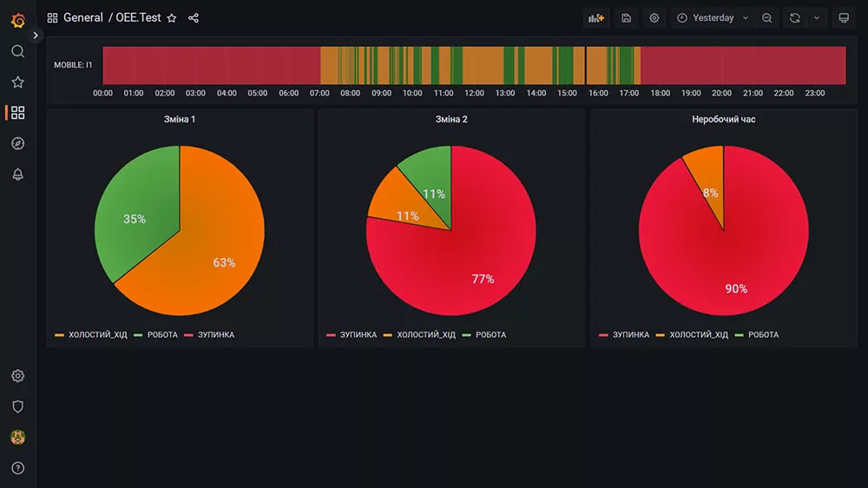Viewport: 868px width, 488px height.
Task: Zoom out time range
Action: coord(766,17)
